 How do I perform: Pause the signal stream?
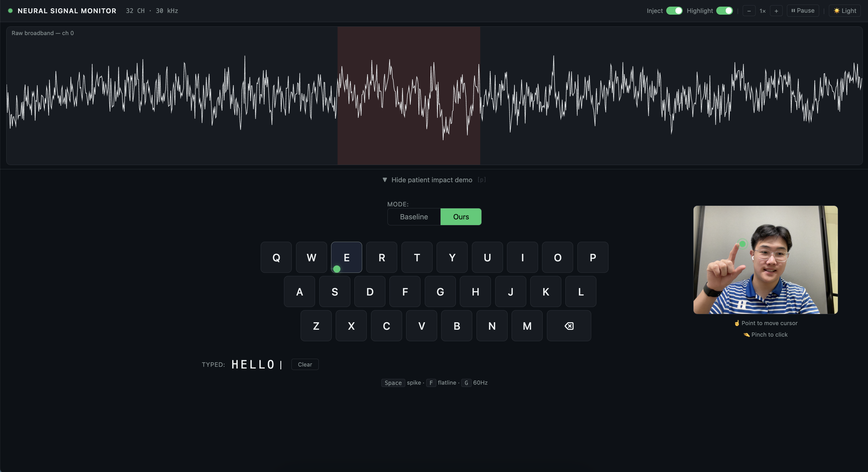click(803, 11)
